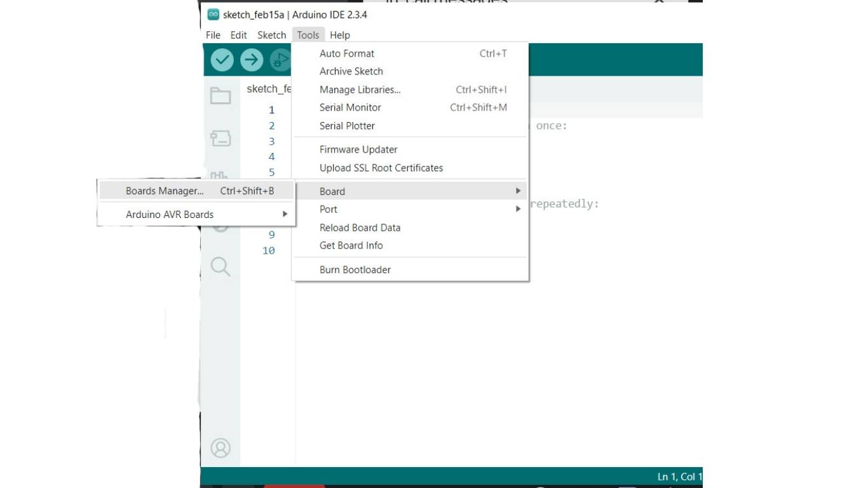Click line number 10 in gutter
Viewport: 868px width, 488px height.
(269, 250)
